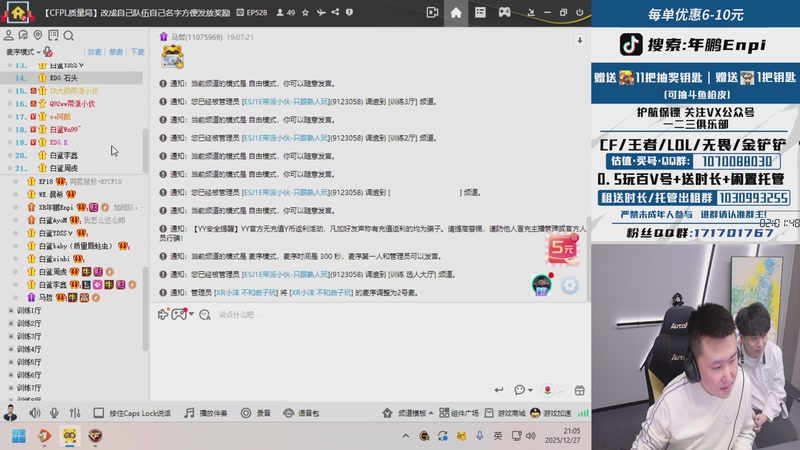Toggle the microphone icon in bottom bar
Viewport: 800px width, 450px height.
pos(54,413)
